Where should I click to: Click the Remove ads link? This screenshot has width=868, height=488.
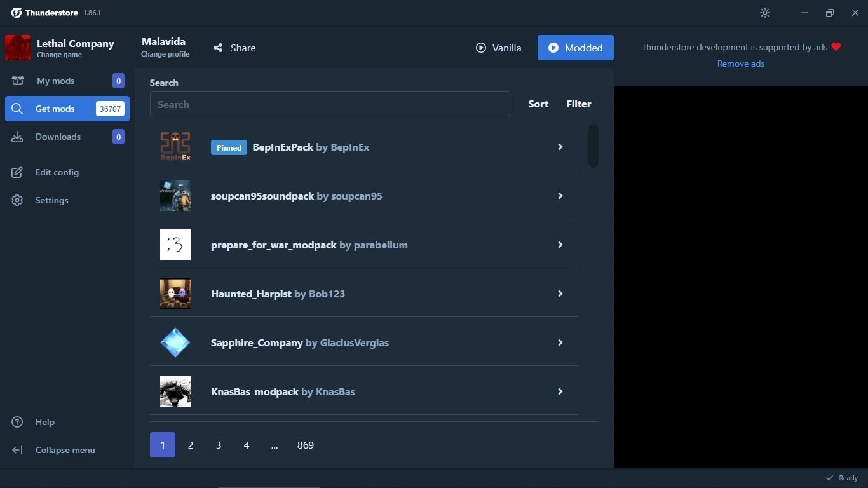pyautogui.click(x=741, y=64)
